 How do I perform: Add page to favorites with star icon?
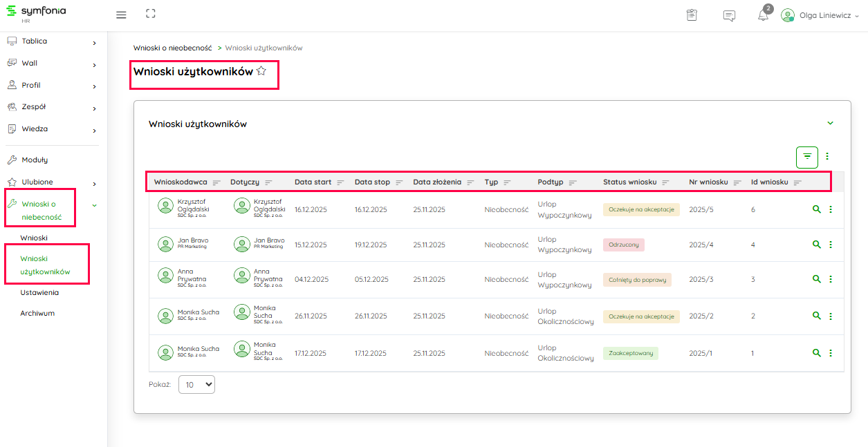coord(261,71)
